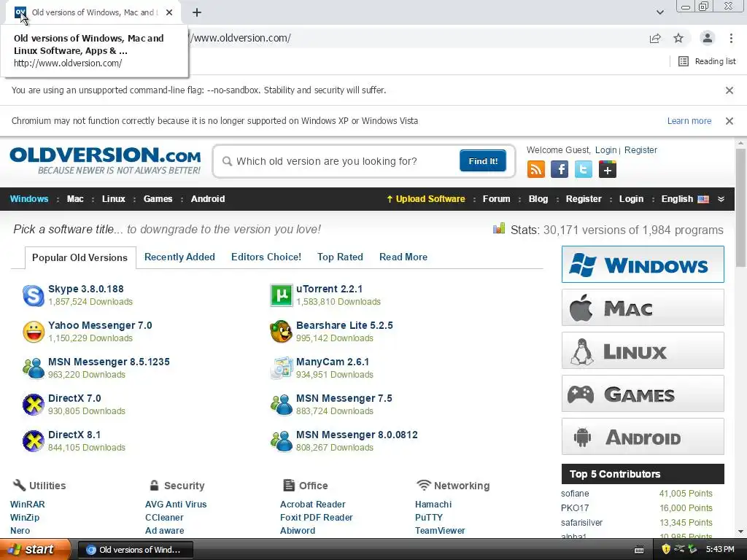Switch to the Recently Added tab

[179, 257]
